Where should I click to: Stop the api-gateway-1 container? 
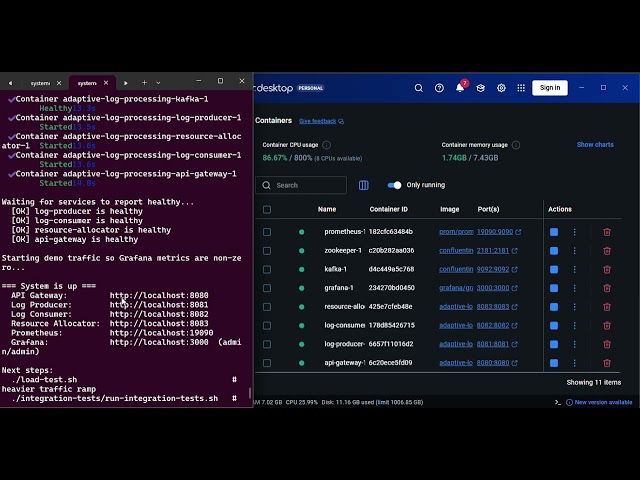(554, 363)
